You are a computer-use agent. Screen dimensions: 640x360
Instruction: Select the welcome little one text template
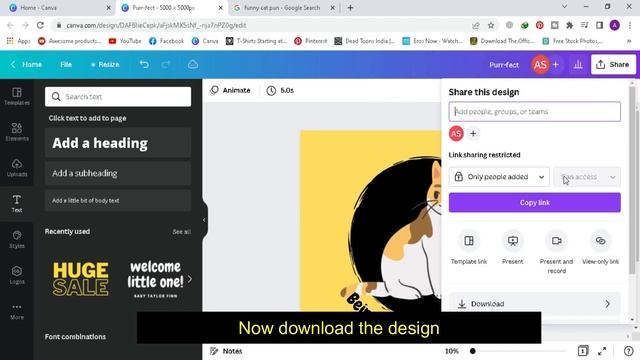tap(155, 279)
